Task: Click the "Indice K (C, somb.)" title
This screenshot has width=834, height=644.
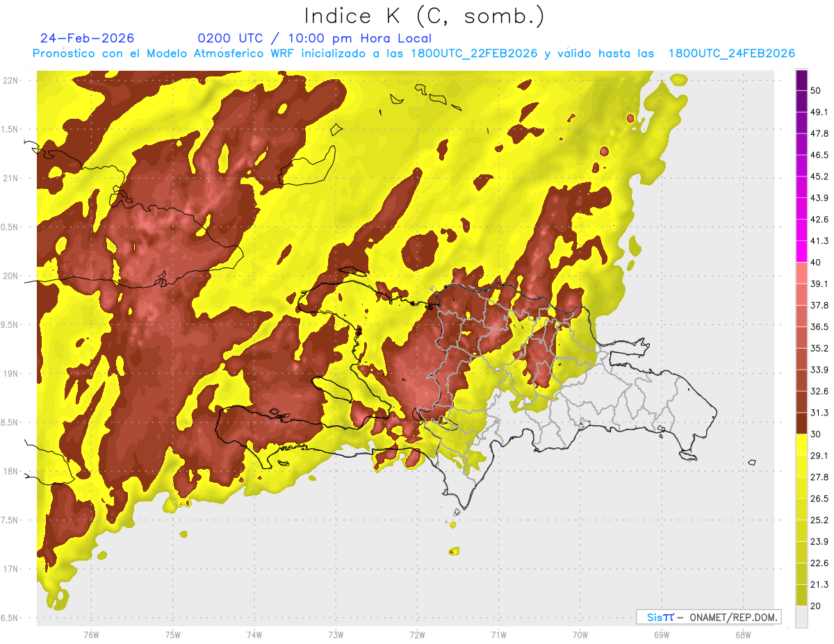Action: [425, 16]
